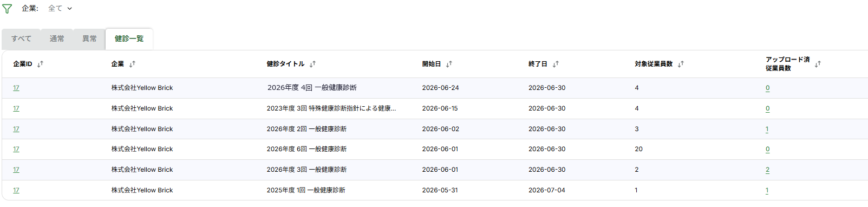The width and height of the screenshot is (868, 207).
Task: Sort by 健診タイトル column sort icon
Action: pos(312,64)
